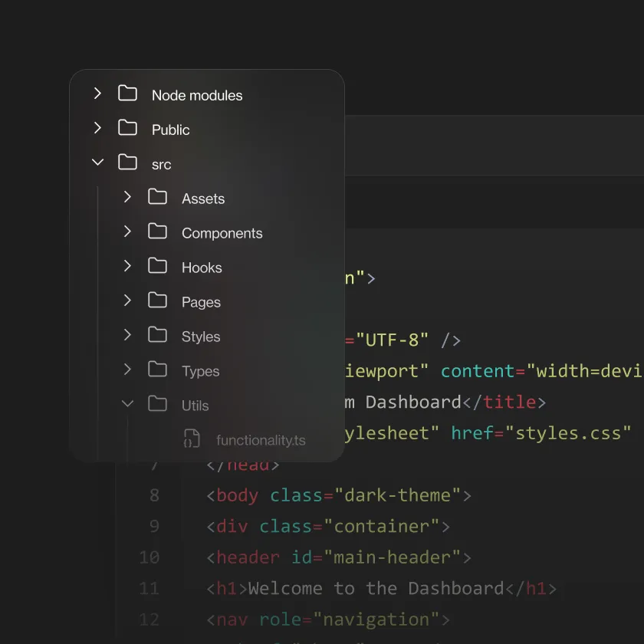Click the Public folder icon
The width and height of the screenshot is (644, 644).
click(128, 128)
